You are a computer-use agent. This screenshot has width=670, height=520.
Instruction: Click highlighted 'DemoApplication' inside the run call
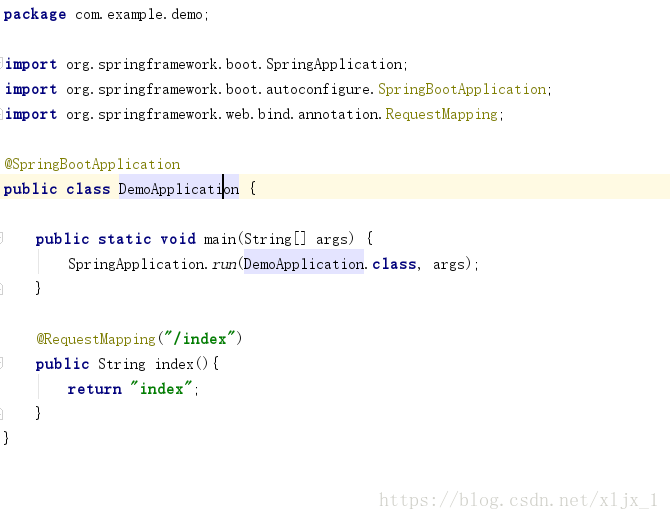pyautogui.click(x=303, y=264)
